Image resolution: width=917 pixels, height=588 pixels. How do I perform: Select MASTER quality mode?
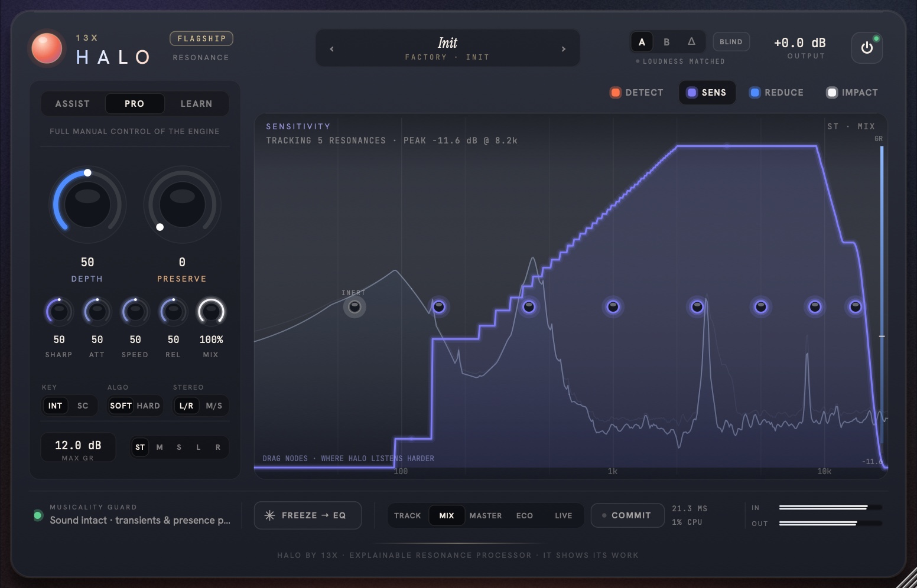(x=486, y=515)
